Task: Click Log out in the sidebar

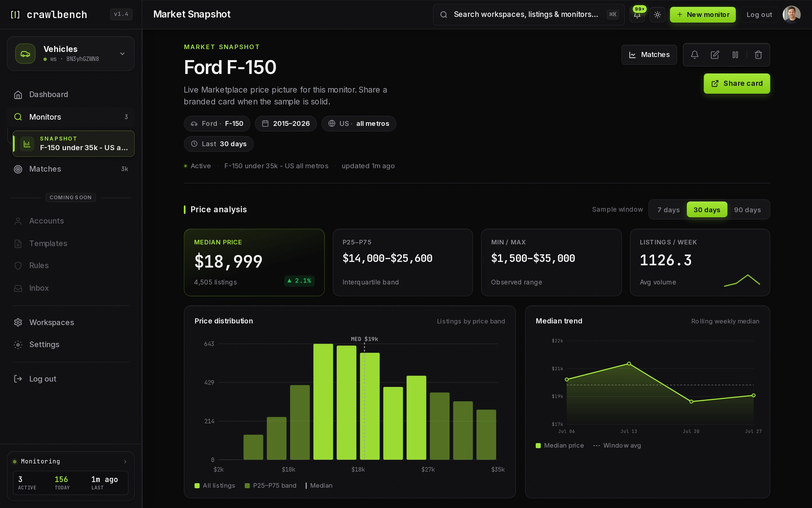Action: (x=71, y=379)
